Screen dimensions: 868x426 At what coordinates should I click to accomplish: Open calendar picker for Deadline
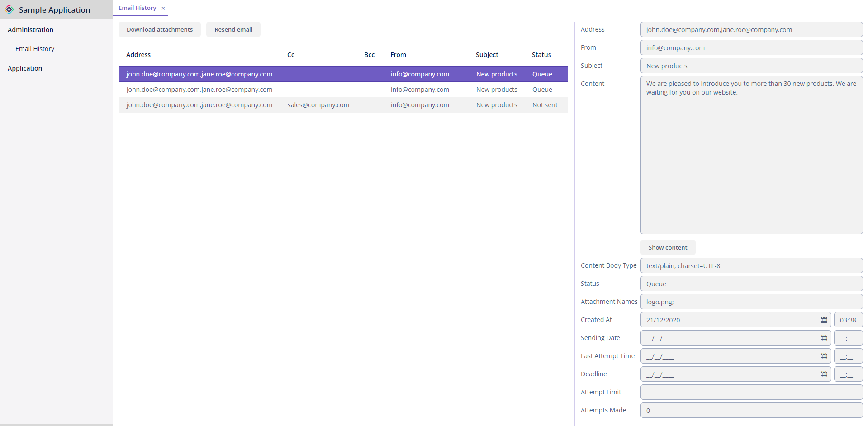coord(824,374)
